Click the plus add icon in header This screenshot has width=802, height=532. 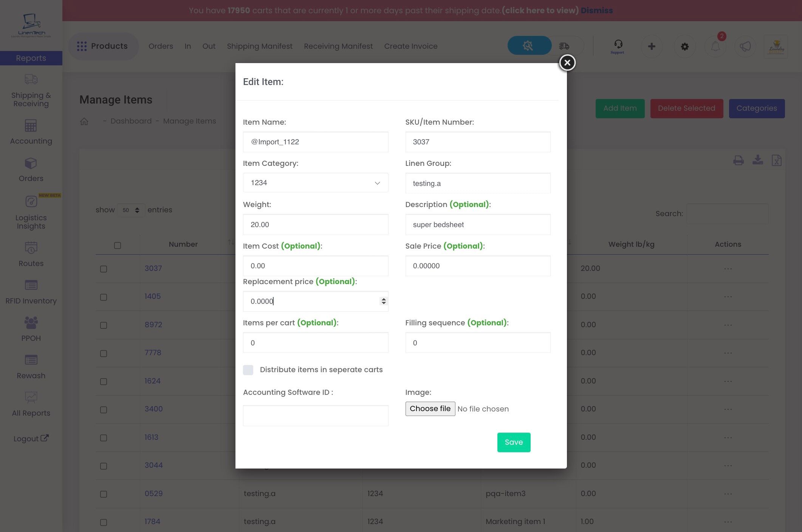[651, 46]
